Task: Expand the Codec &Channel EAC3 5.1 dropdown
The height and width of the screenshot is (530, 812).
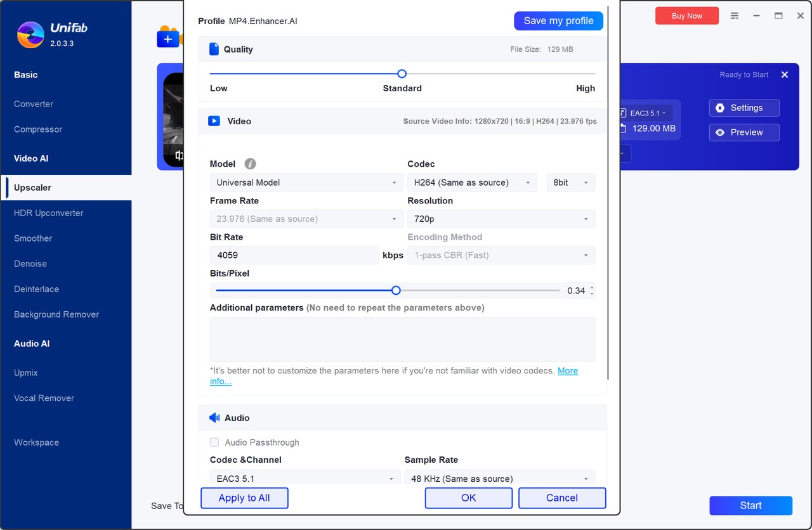Action: click(304, 478)
